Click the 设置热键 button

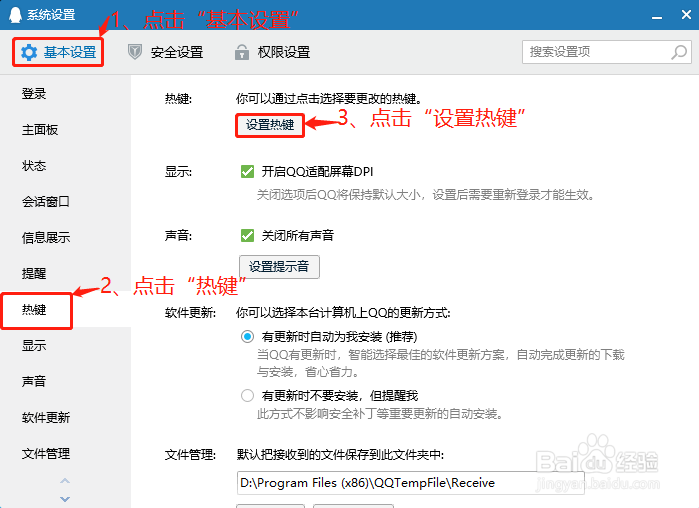click(x=270, y=125)
